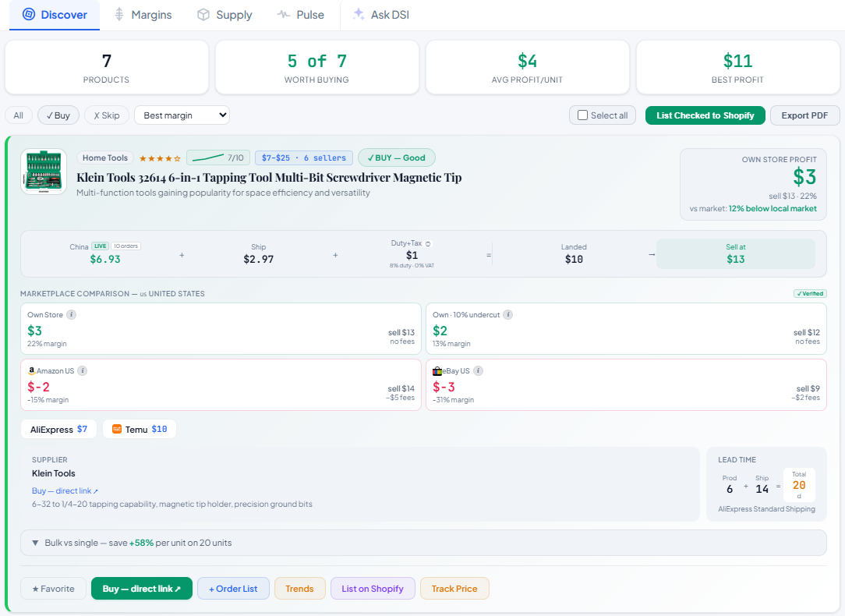Open the Klein Tools product thumbnail

pyautogui.click(x=44, y=172)
